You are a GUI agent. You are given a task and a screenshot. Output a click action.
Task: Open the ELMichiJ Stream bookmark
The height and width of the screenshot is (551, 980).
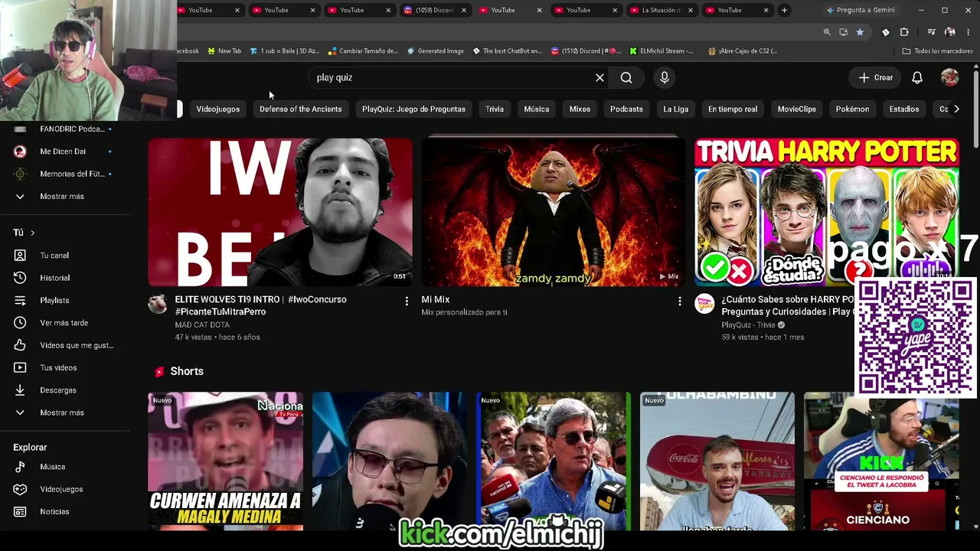click(661, 51)
